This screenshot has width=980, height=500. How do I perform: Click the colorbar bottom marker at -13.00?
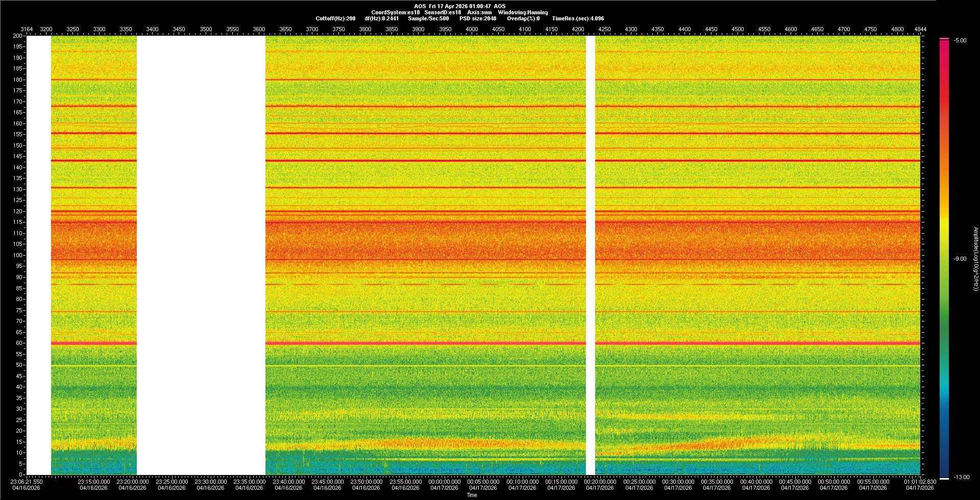point(944,478)
